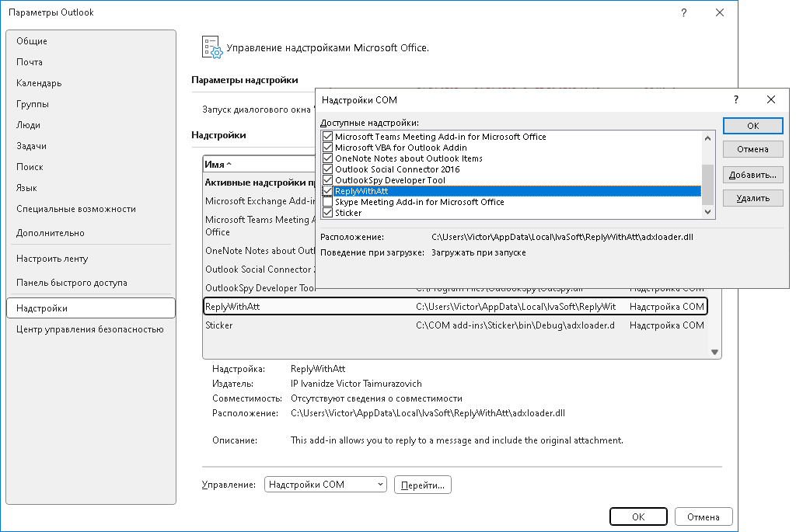Viewport: 796px width, 532px height.
Task: Uncheck the ReplyWithAtt add-in checkbox
Action: (x=327, y=191)
